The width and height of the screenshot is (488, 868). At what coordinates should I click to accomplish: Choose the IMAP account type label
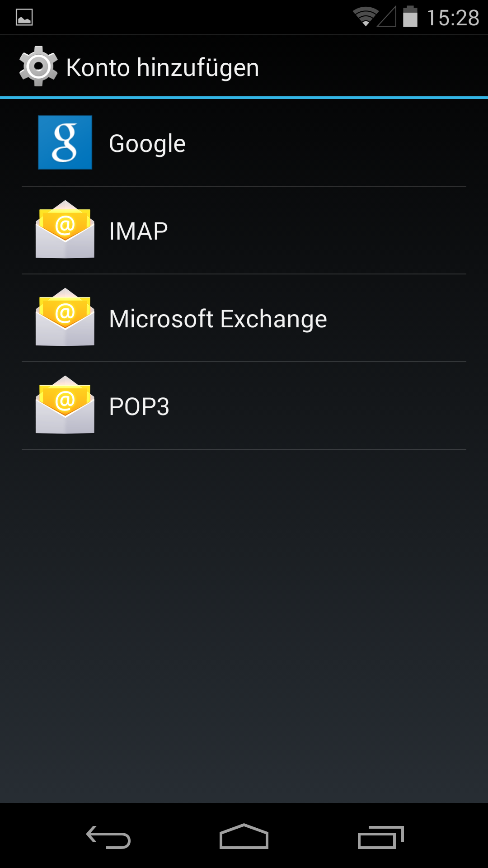tap(138, 231)
